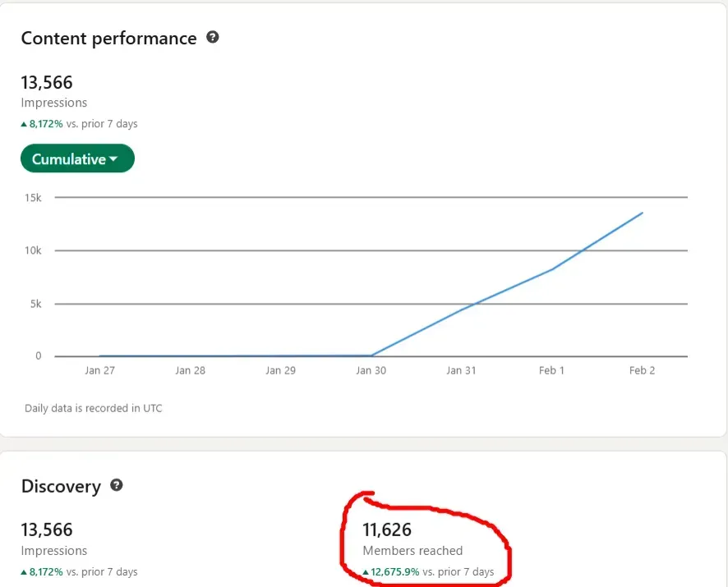
Task: Click the green up-arrow beside 8,172%
Action: [x=24, y=123]
